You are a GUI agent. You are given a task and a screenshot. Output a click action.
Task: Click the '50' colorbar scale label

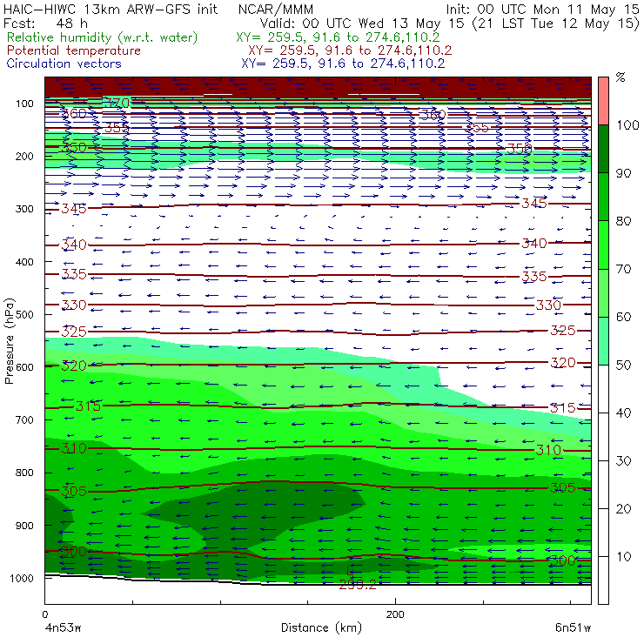623,365
